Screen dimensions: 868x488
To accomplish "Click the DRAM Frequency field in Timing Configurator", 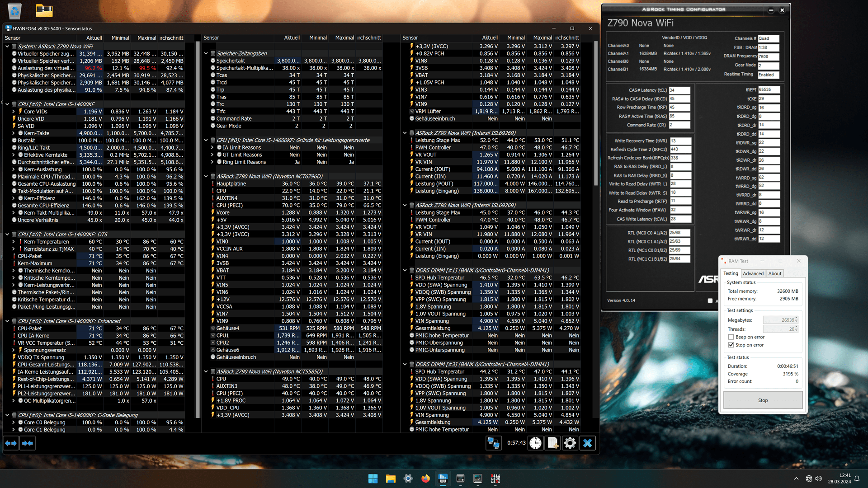I will (x=769, y=56).
